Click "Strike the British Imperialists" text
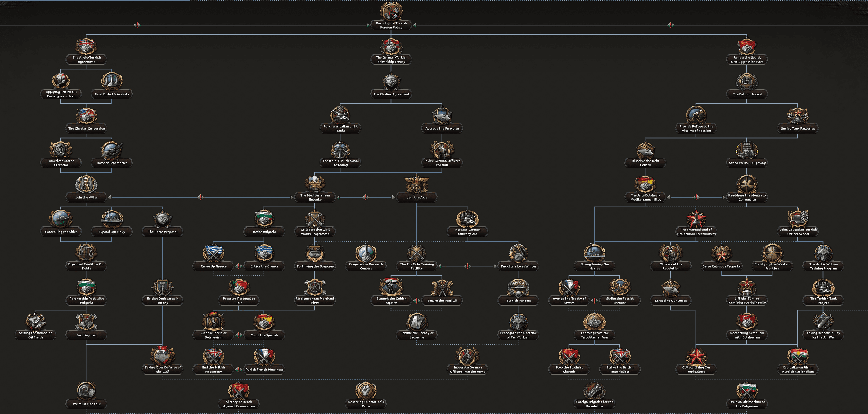This screenshot has height=414, width=868. pyautogui.click(x=620, y=370)
